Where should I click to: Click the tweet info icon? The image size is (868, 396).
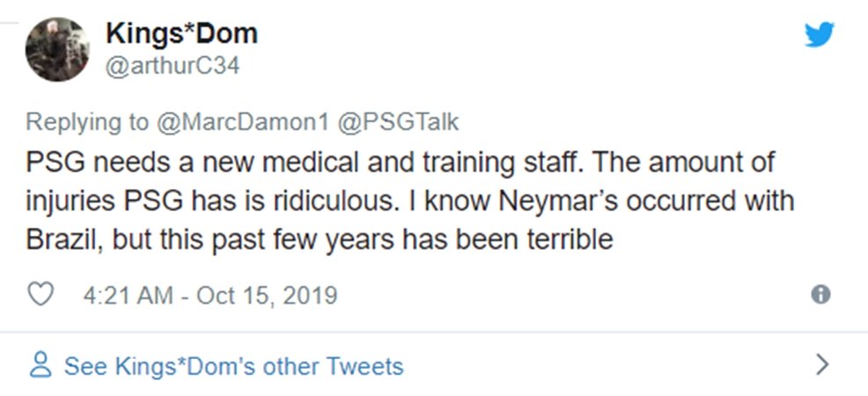[820, 296]
